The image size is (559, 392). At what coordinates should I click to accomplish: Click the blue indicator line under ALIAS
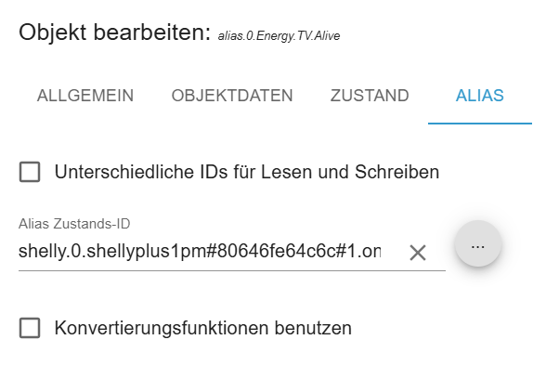[479, 123]
